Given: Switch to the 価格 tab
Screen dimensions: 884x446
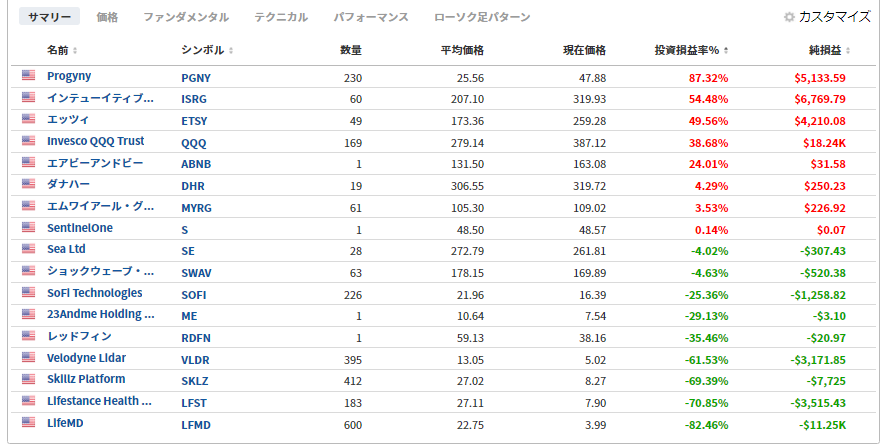Looking at the screenshot, I should [x=107, y=17].
